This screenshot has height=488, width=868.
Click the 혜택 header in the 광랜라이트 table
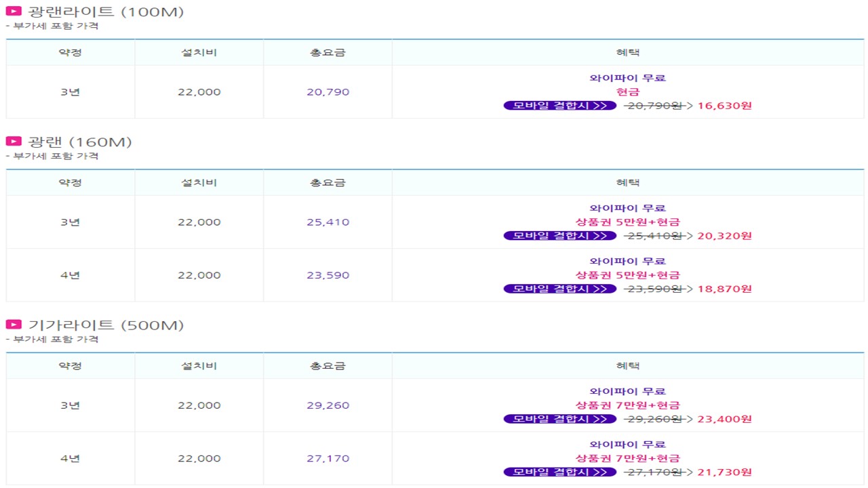click(628, 52)
